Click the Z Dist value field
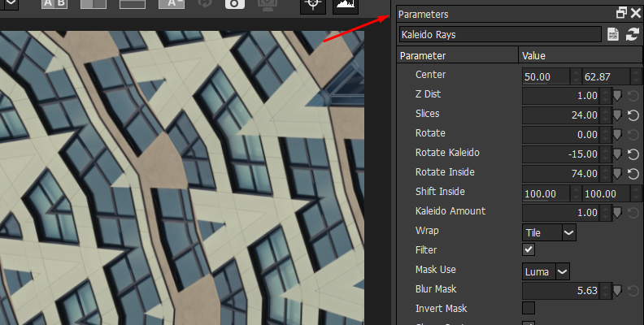The height and width of the screenshot is (325, 644). click(x=561, y=95)
